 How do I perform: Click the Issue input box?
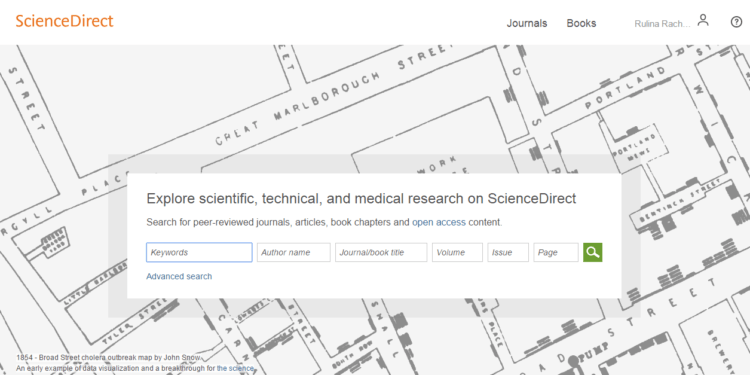point(508,253)
